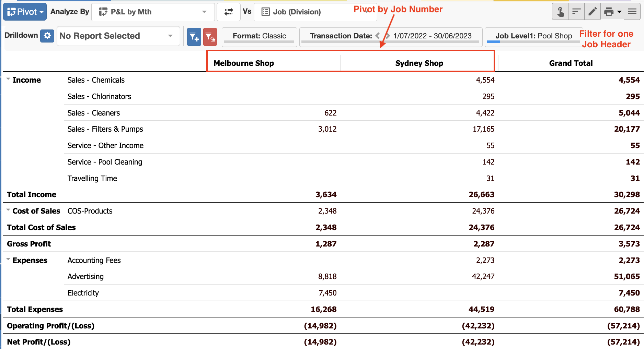Click Sydney Shop Gross Profit value 2,287
Image resolution: width=644 pixels, height=349 pixels.
[484, 244]
